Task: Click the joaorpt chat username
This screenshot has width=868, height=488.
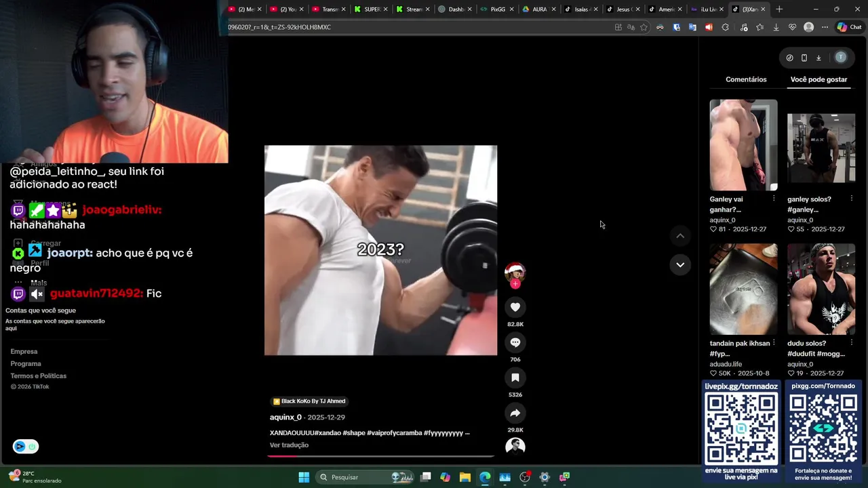Action: coord(70,253)
